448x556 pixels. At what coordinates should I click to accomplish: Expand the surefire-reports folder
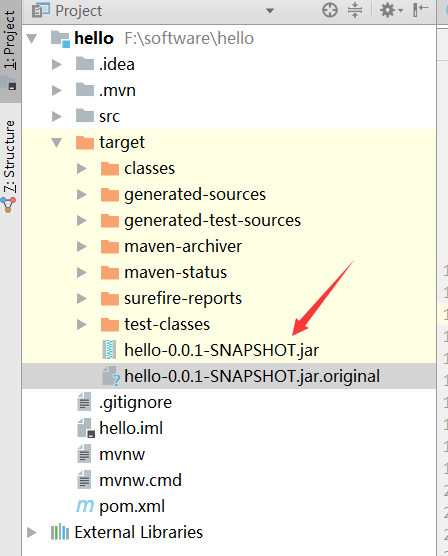[x=82, y=299]
